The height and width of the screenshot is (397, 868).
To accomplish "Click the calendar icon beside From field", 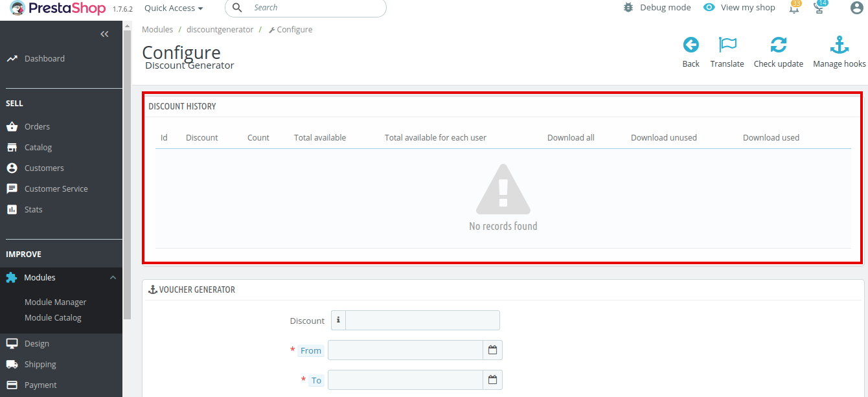I will (x=492, y=350).
